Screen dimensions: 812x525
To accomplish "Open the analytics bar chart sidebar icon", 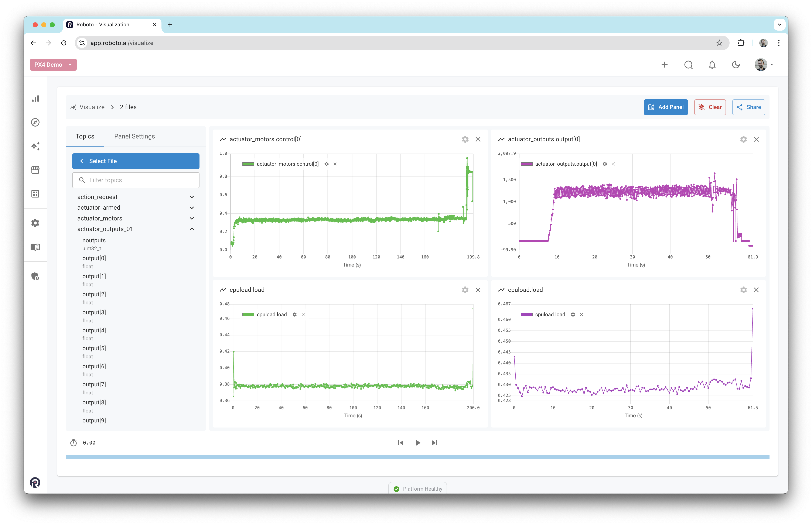I will 35,99.
